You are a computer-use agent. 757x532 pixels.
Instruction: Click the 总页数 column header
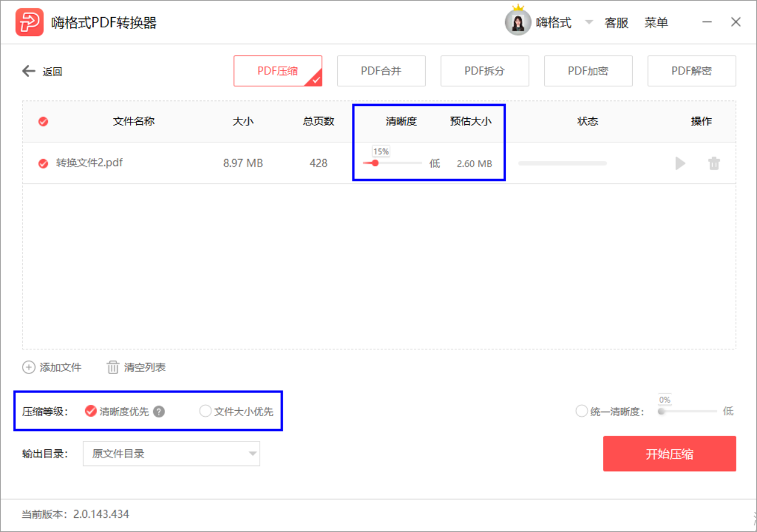(319, 121)
